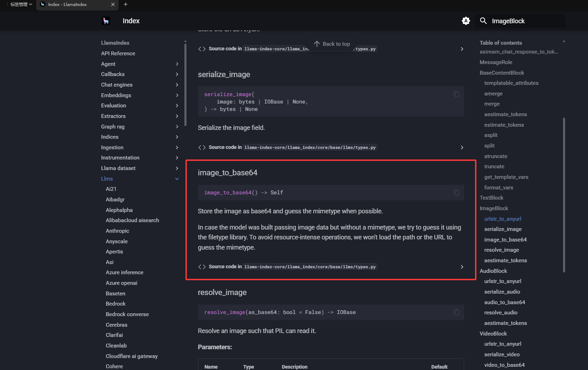Click the left navigation scrollbar
The width and height of the screenshot is (588, 370).
click(x=185, y=84)
